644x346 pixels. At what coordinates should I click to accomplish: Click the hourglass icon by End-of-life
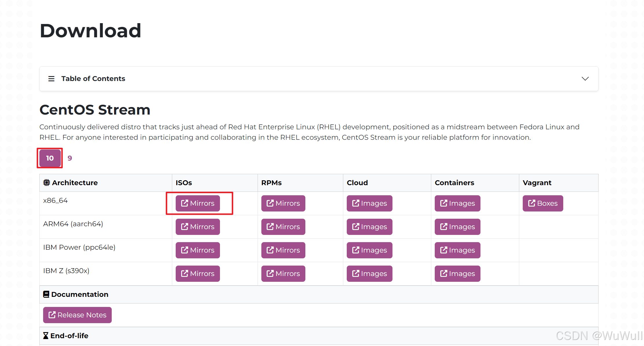[46, 336]
